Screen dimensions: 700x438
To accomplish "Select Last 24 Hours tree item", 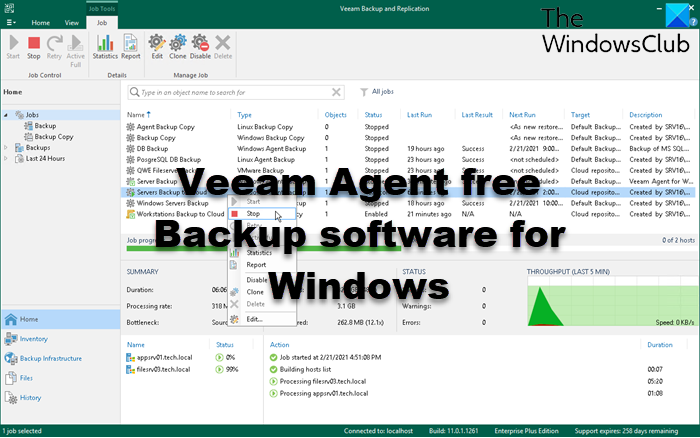I will 45,159.
